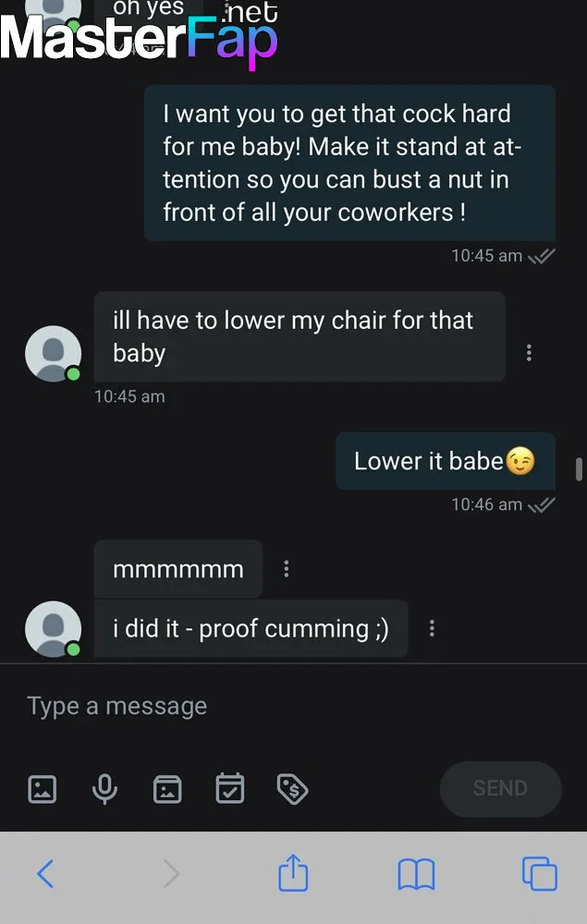Tap the avatar beside "lower my chair" message
Screen dimensions: 587x924
(x=53, y=354)
